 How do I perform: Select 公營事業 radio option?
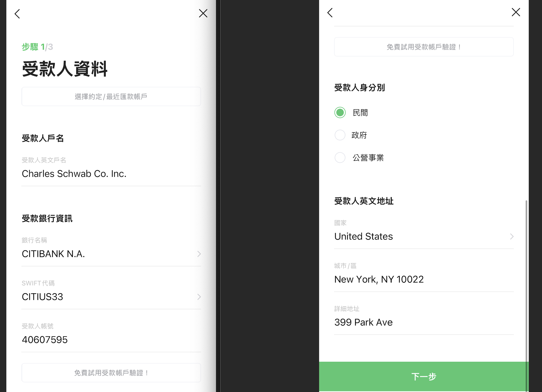[340, 157]
